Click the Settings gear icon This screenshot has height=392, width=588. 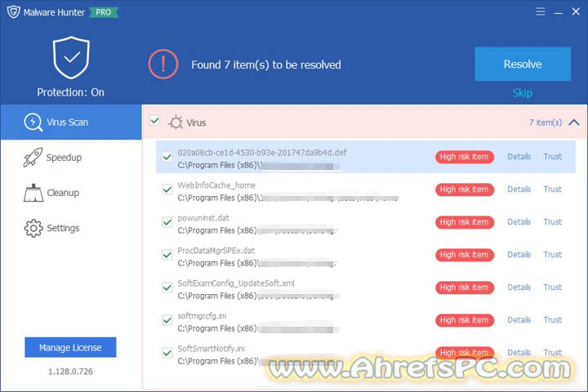point(33,228)
